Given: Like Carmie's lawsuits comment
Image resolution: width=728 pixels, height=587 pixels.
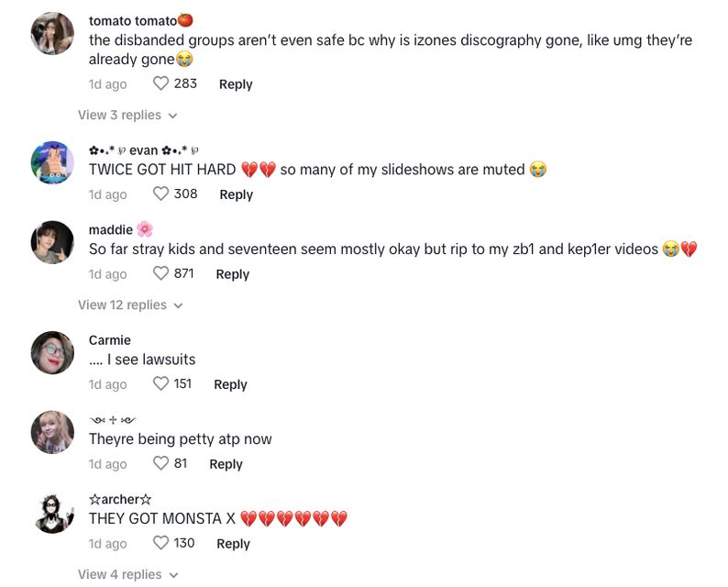Looking at the screenshot, I should coord(161,384).
